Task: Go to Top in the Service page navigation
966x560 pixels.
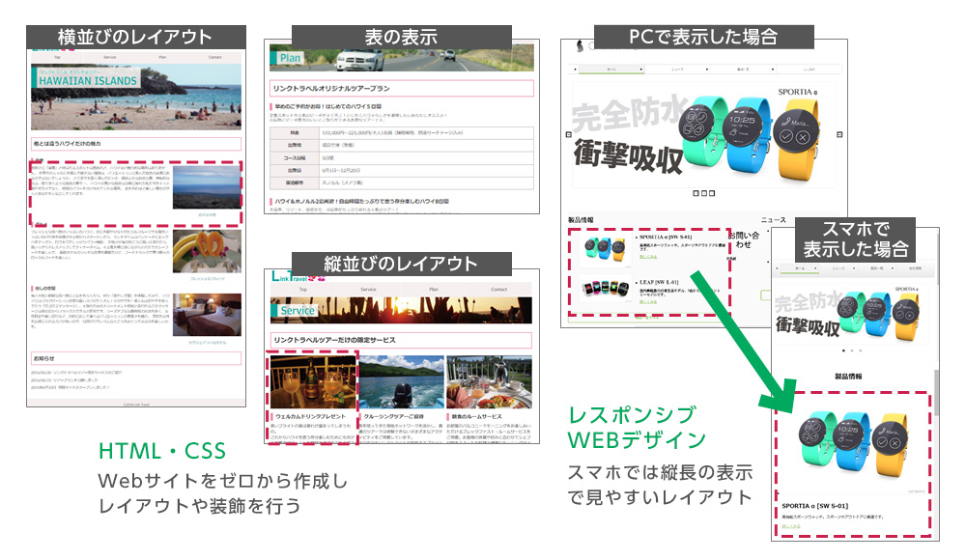Action: [x=303, y=289]
